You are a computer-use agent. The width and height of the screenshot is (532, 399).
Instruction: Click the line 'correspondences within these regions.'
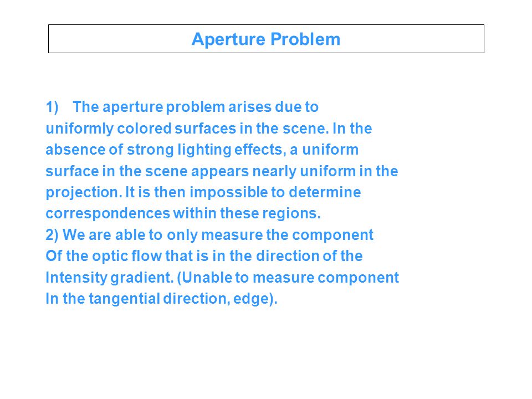click(x=183, y=213)
